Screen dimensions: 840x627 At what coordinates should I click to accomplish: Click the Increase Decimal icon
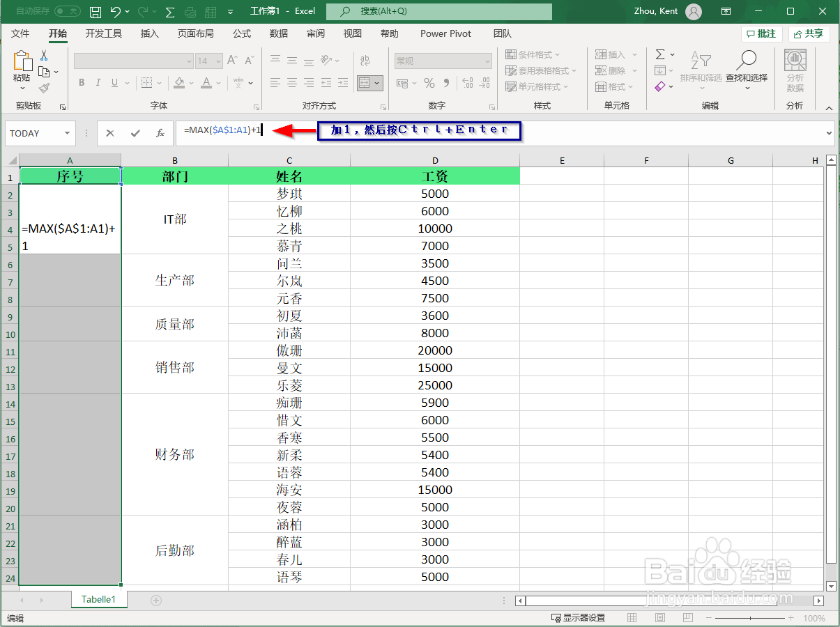(x=467, y=83)
